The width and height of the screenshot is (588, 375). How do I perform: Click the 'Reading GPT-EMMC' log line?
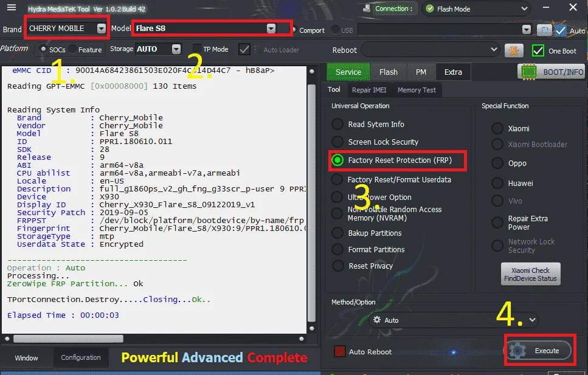click(102, 86)
